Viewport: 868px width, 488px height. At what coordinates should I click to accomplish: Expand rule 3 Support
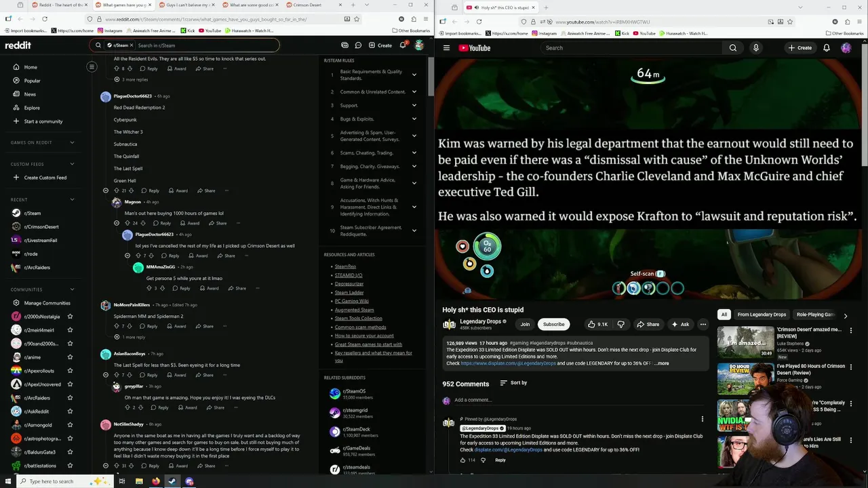[414, 105]
